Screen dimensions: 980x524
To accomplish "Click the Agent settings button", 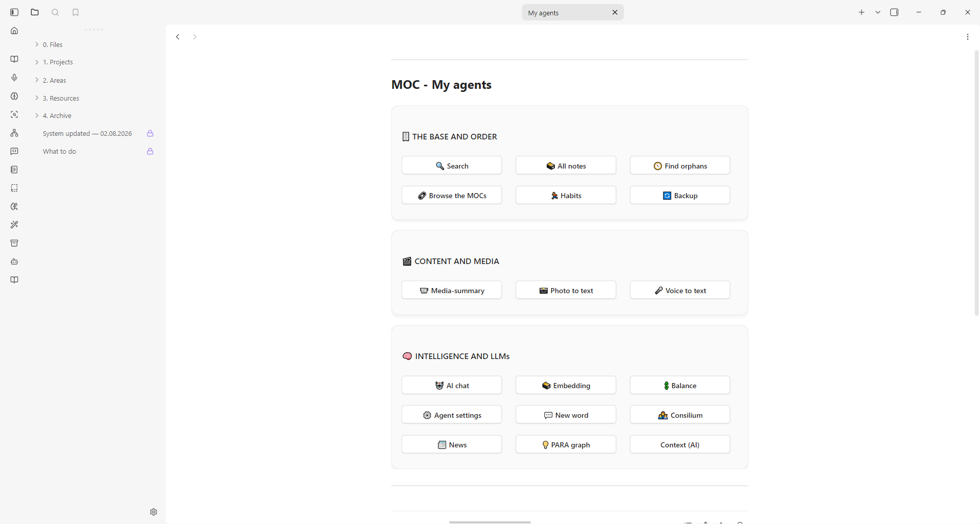I will point(452,415).
